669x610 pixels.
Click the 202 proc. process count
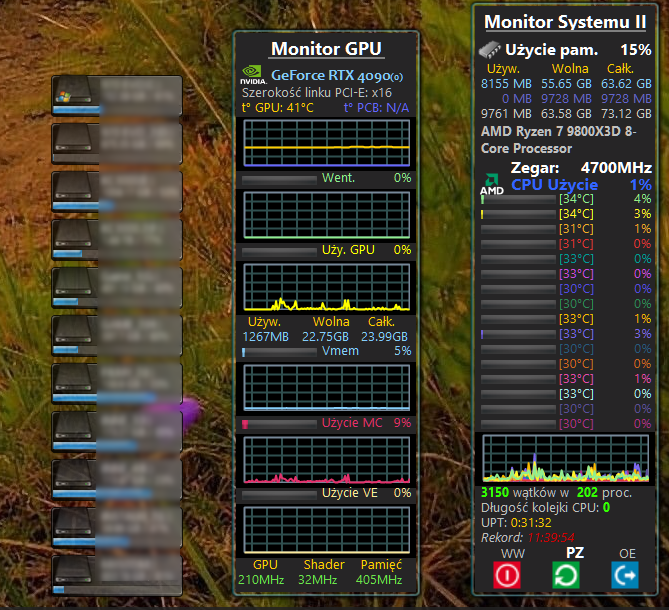coord(604,493)
